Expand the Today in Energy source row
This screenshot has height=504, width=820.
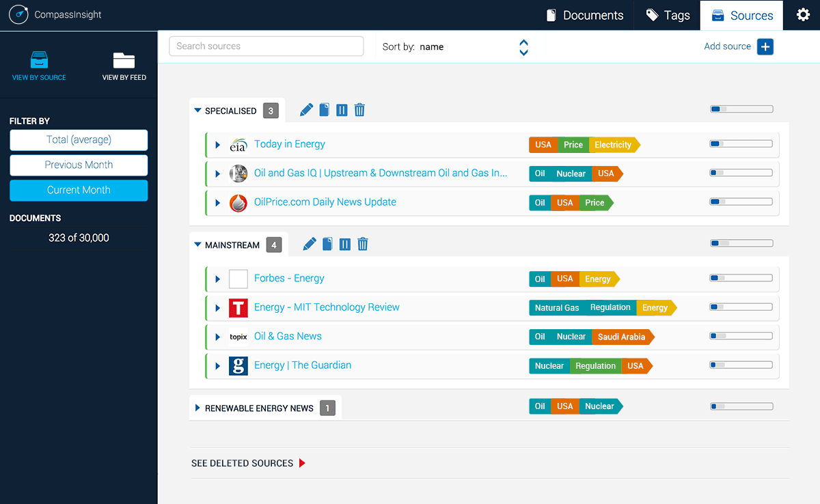click(x=218, y=145)
